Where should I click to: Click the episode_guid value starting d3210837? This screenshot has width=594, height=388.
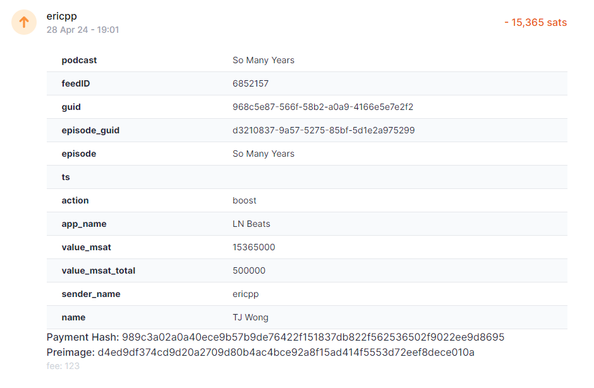[x=324, y=130]
